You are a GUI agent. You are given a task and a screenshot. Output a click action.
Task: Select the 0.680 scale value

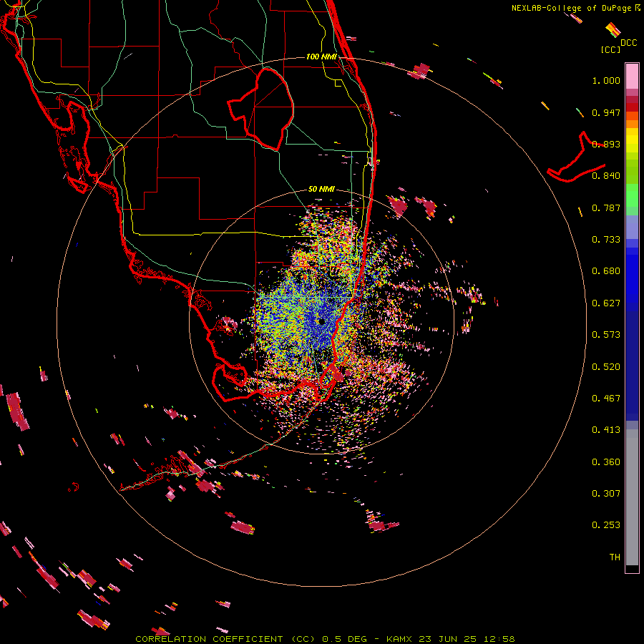point(606,271)
